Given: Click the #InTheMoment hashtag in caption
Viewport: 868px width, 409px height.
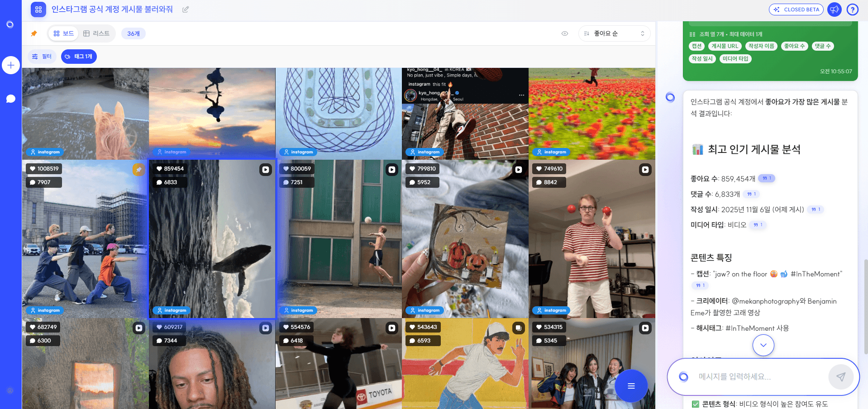Looking at the screenshot, I should click(816, 274).
